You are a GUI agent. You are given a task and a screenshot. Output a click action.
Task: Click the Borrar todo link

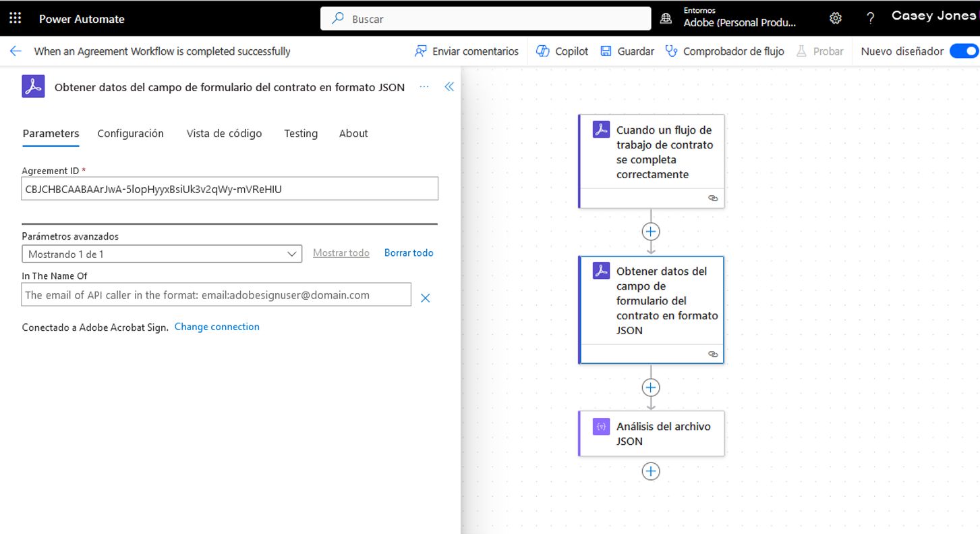pos(409,252)
